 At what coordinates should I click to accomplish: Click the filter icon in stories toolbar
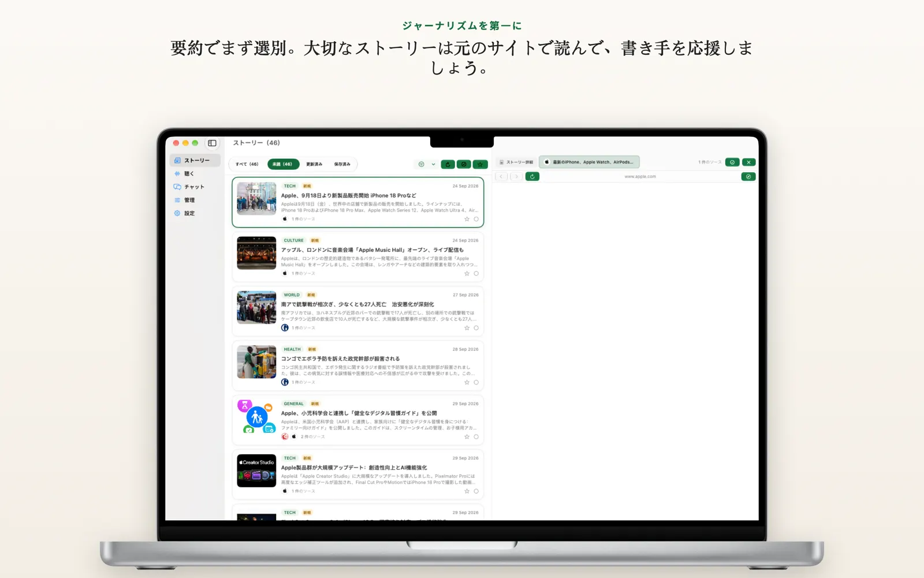coord(421,164)
